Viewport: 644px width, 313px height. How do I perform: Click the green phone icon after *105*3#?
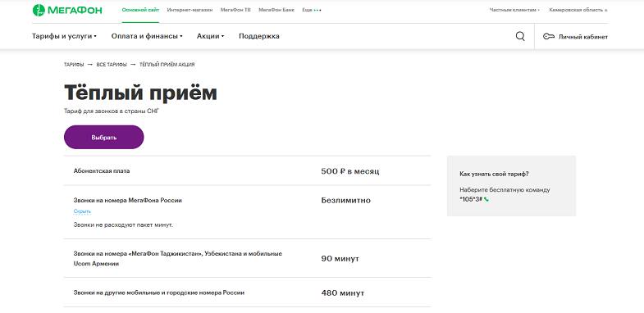pyautogui.click(x=486, y=199)
